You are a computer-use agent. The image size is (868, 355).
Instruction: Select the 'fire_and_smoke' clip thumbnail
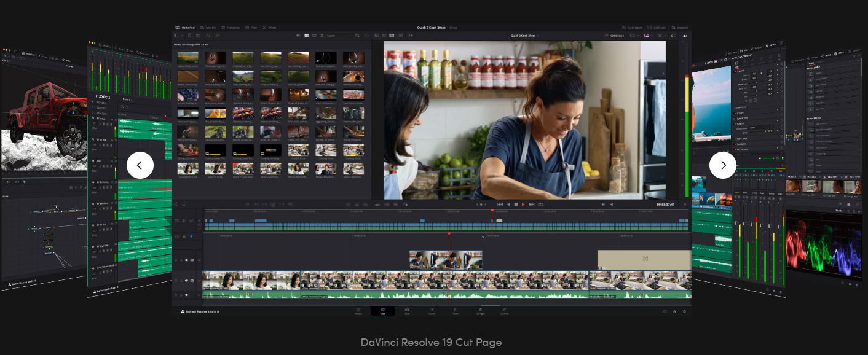[215, 114]
